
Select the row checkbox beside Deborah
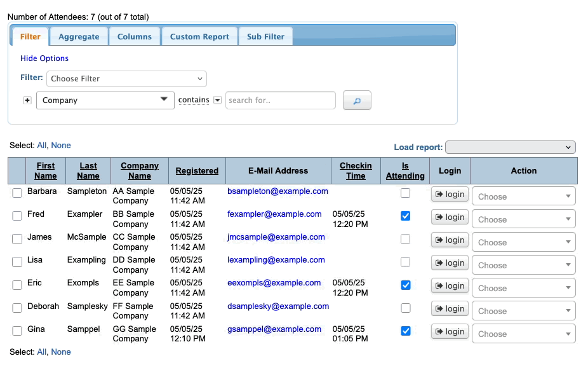click(17, 308)
